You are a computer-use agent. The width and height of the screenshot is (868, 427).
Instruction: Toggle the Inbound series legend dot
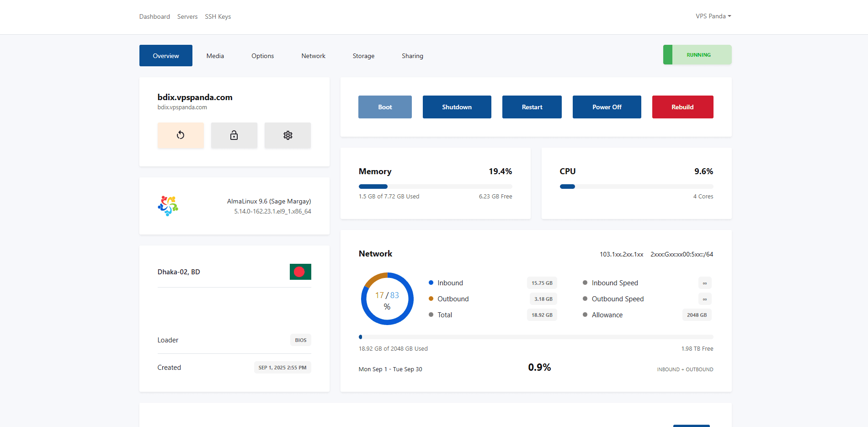tap(430, 283)
